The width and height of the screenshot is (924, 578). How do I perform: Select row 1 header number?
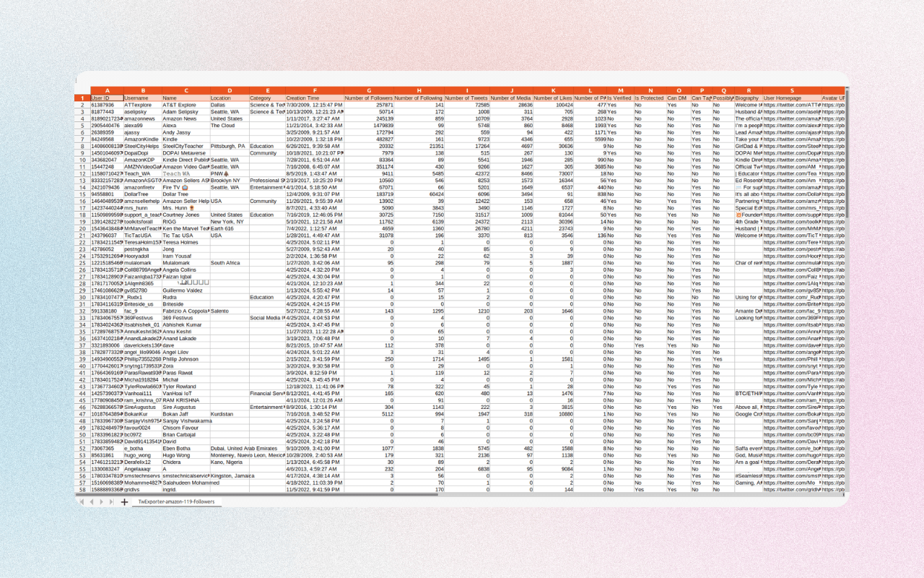pyautogui.click(x=82, y=98)
